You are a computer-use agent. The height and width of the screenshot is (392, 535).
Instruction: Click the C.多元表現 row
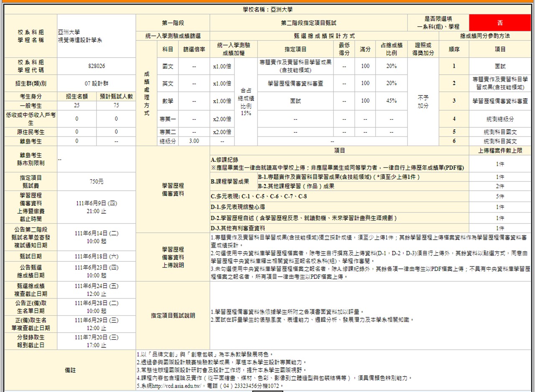pyautogui.click(x=339, y=196)
